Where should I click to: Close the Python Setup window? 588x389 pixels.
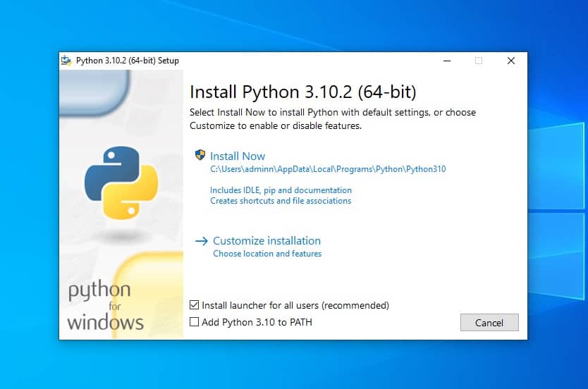510,61
